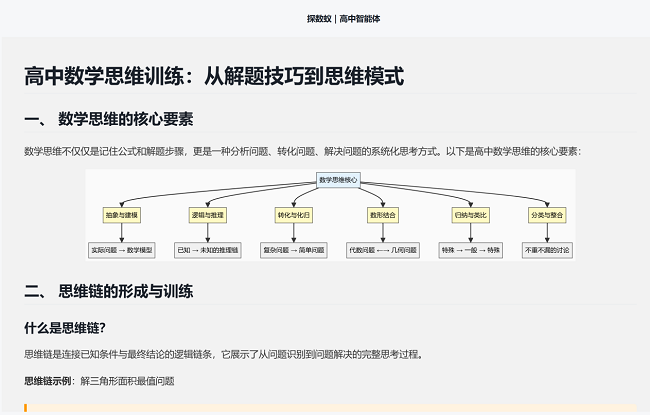The image size is (650, 415).
Task: Select the 数学思维核心 root node
Action: pos(338,180)
